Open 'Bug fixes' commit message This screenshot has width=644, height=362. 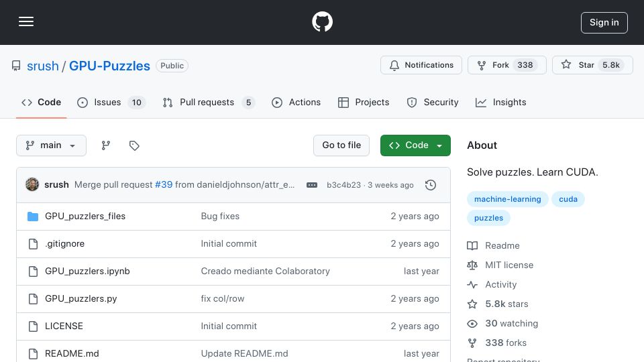220,217
